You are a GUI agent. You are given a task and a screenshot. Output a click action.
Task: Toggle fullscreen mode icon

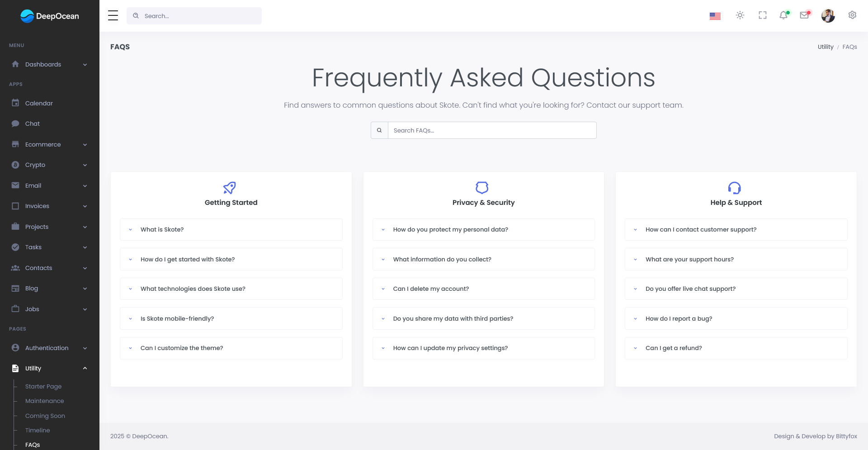[x=762, y=15]
